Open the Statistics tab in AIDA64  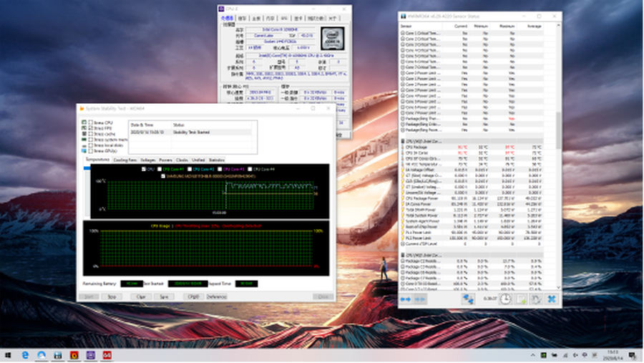(x=216, y=160)
